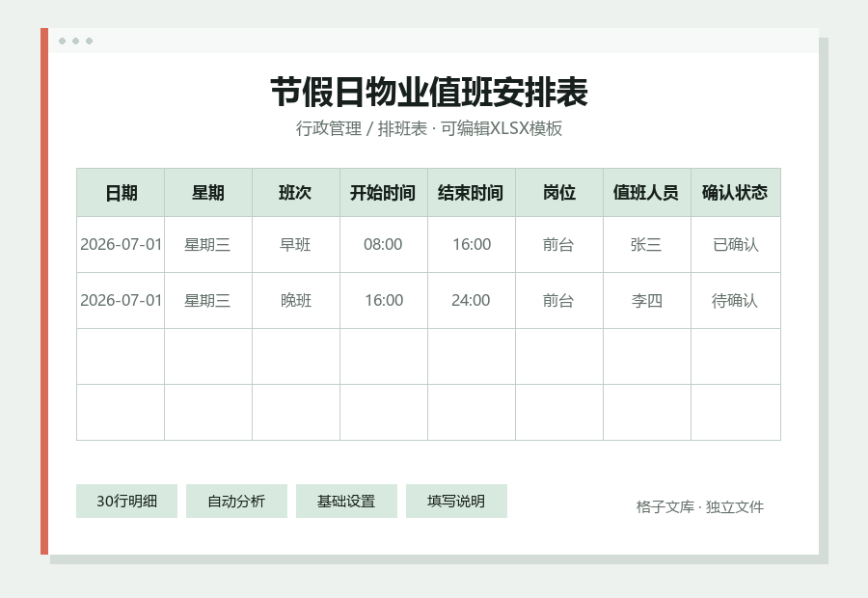Click 星期三 in the 李四 row
Viewport: 868px width, 598px height.
(208, 300)
